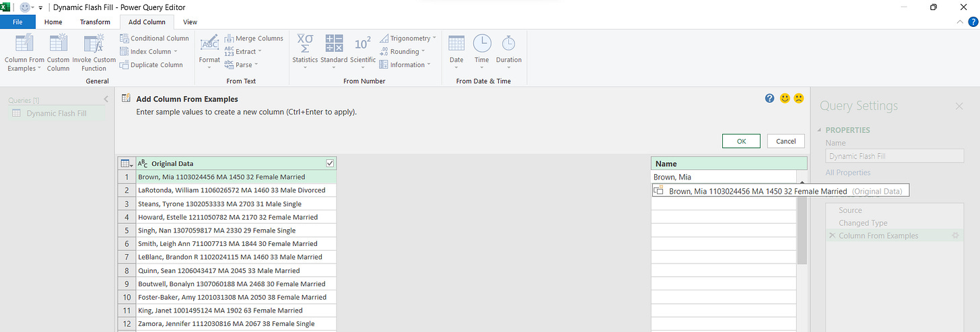This screenshot has height=332, width=980.
Task: Expand the Extract dropdown
Action: click(x=260, y=52)
